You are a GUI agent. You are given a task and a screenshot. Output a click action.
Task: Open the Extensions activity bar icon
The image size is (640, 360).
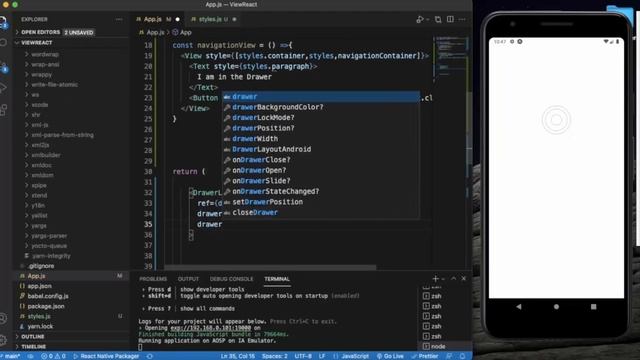coord(3,109)
